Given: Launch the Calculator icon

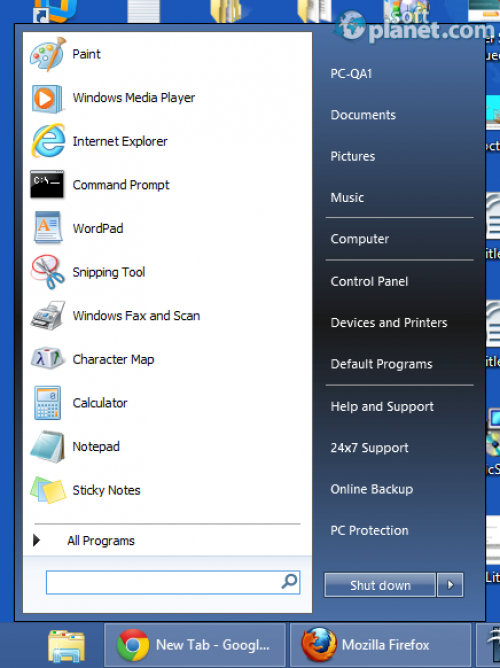Looking at the screenshot, I should point(48,403).
